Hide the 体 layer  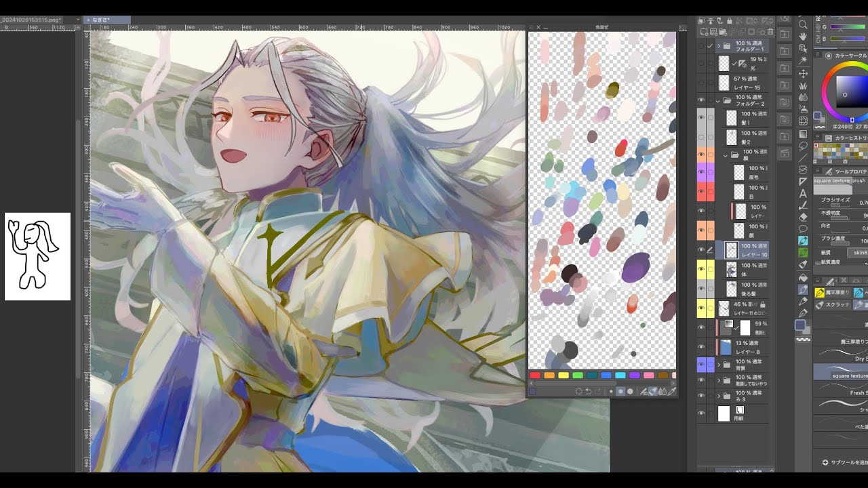pos(701,270)
